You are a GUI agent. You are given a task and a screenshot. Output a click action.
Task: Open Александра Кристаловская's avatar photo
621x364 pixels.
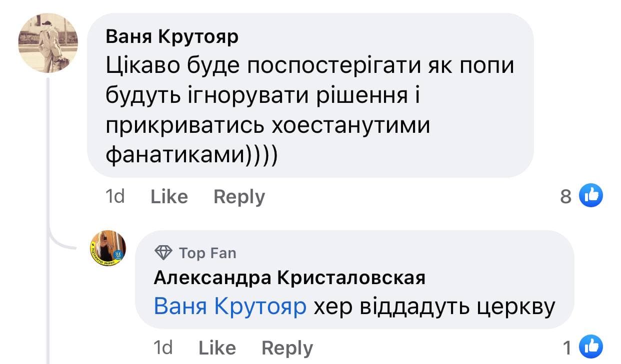tap(107, 248)
